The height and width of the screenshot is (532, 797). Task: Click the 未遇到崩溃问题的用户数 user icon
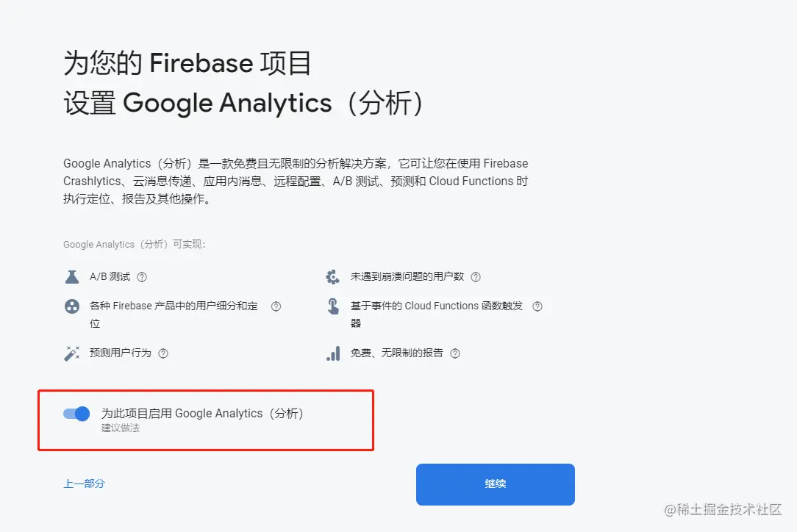tap(332, 277)
